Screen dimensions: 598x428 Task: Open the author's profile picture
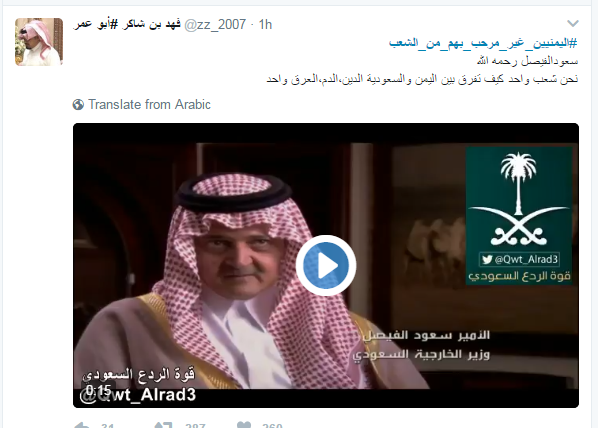coord(39,42)
